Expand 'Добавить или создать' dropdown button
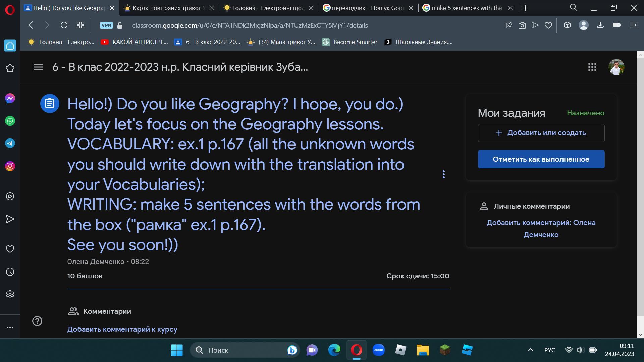The image size is (644, 362). coord(541,133)
